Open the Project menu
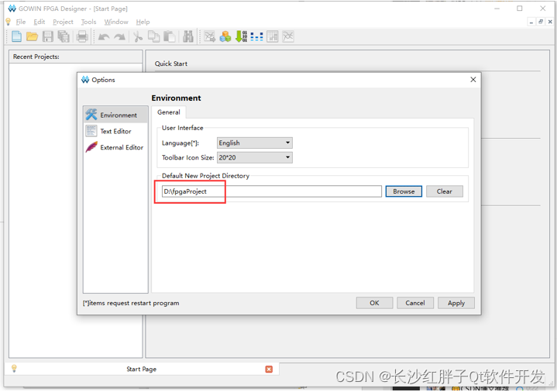The image size is (557, 392). (x=63, y=22)
